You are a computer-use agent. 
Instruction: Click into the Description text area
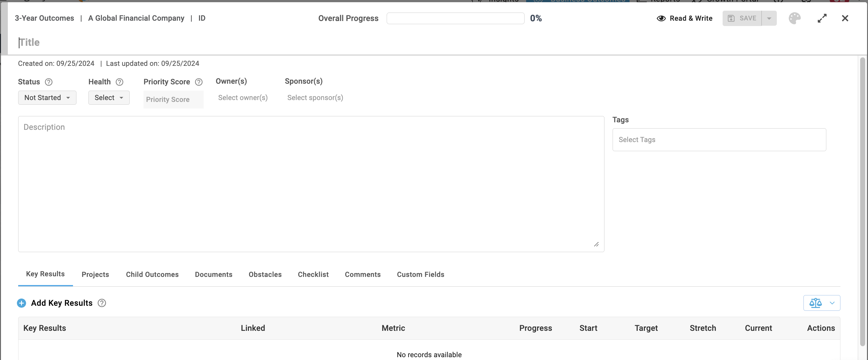(311, 184)
